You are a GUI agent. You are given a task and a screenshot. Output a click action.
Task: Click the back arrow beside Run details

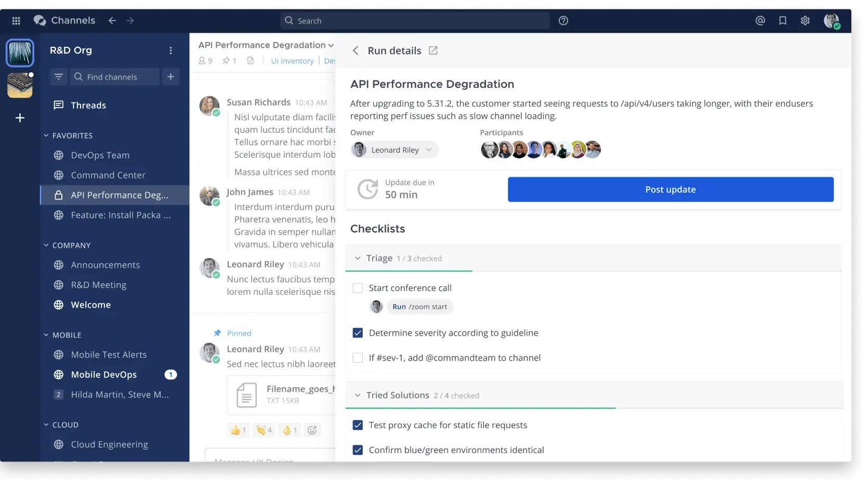pyautogui.click(x=356, y=50)
